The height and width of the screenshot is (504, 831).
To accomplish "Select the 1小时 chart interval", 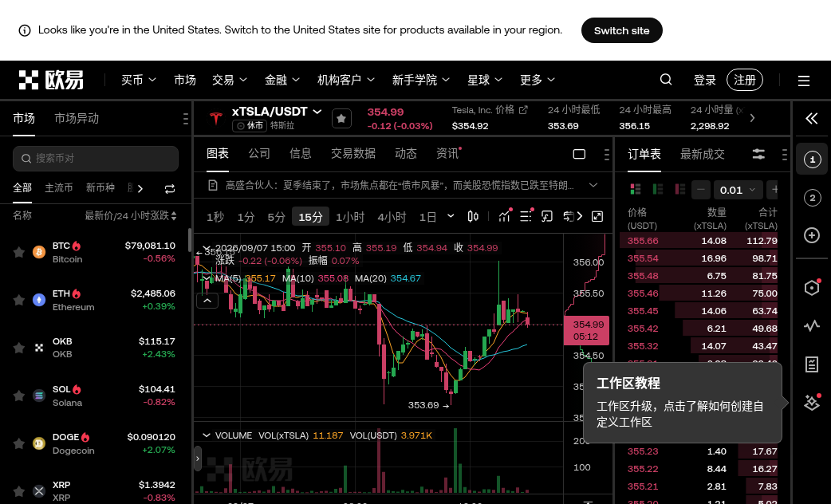I will click(350, 217).
